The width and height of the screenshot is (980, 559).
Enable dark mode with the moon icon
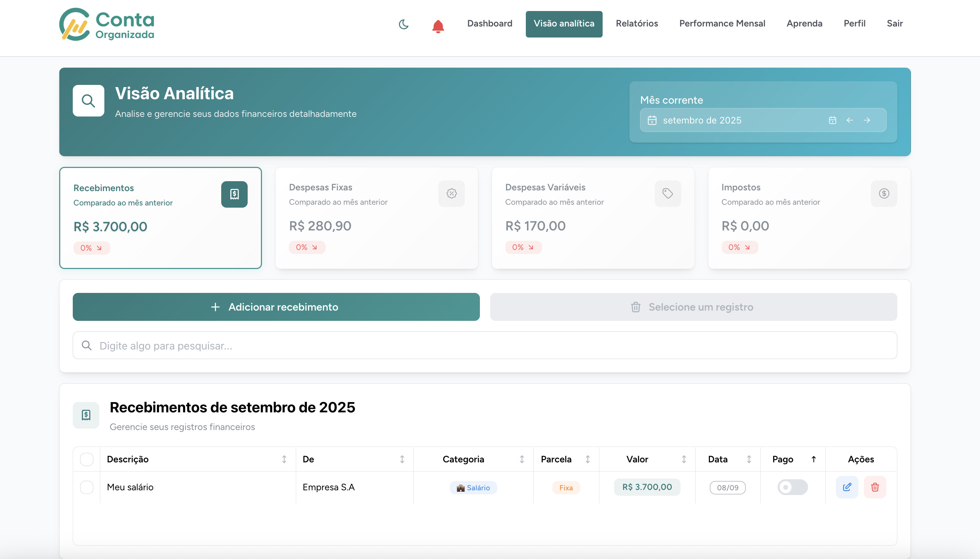(403, 24)
